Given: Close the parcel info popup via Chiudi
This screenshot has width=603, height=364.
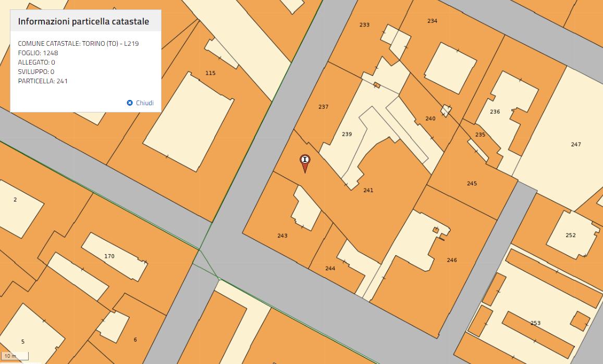Looking at the screenshot, I should [x=144, y=103].
